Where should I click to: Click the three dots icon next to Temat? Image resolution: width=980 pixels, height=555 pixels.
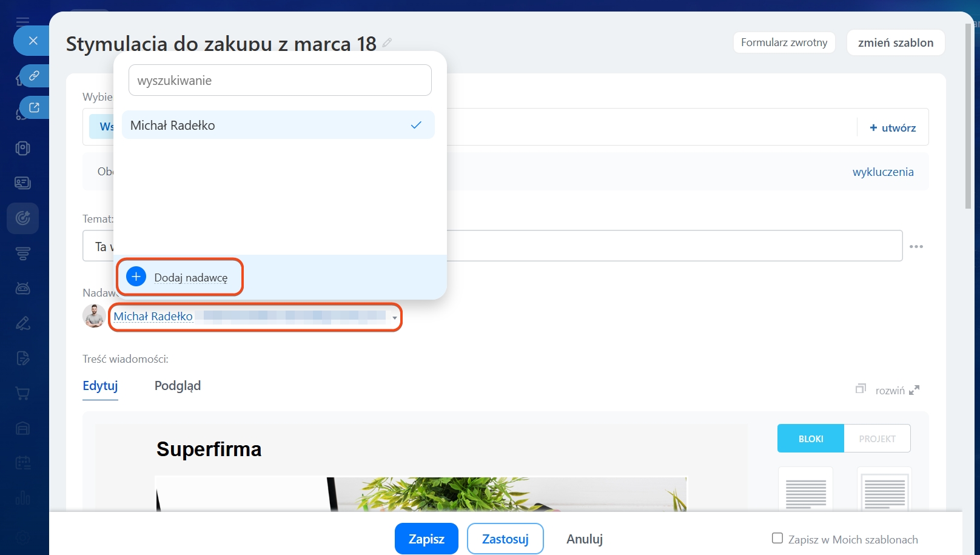click(916, 246)
